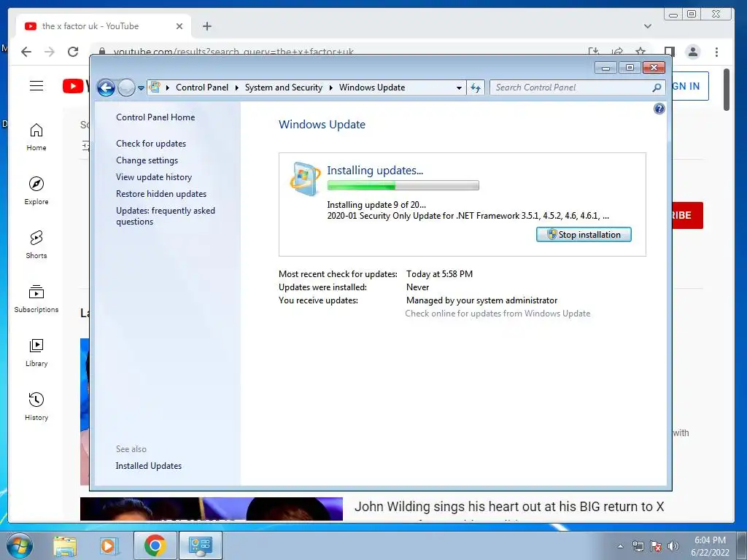This screenshot has width=747, height=560.
Task: Click Windows Update shield icon beside progress
Action: 305,179
